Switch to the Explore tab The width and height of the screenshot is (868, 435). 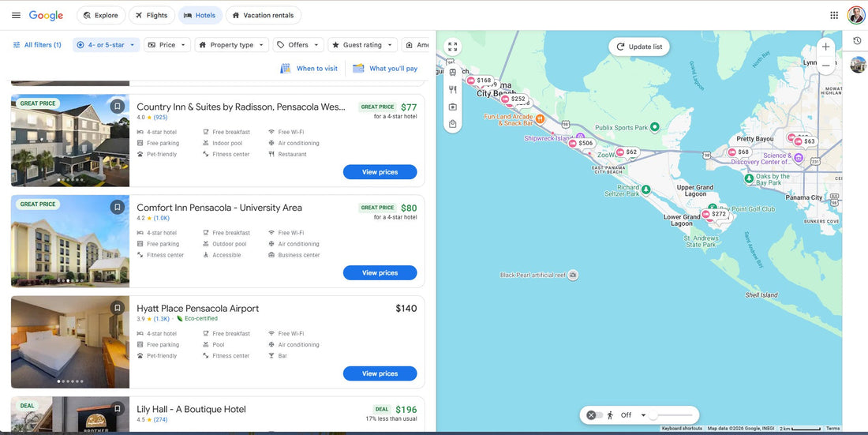[101, 16]
